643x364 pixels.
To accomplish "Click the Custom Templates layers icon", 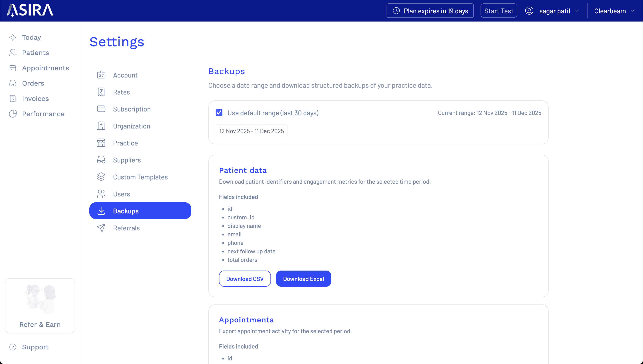I will (101, 177).
